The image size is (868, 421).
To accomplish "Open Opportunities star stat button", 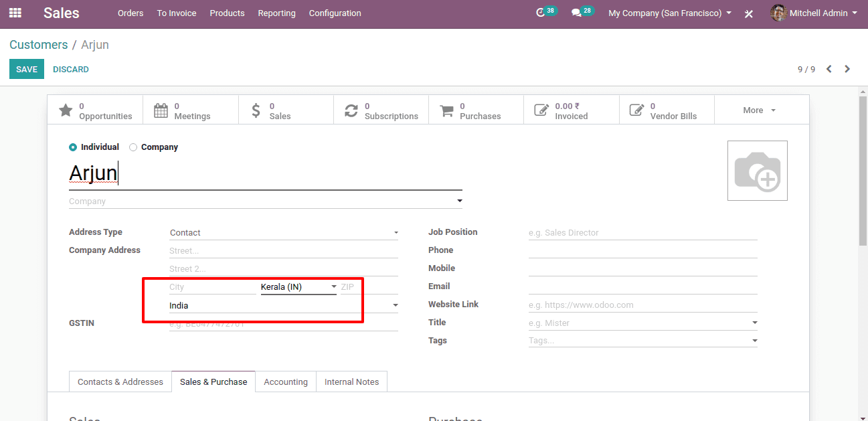I will coord(95,110).
